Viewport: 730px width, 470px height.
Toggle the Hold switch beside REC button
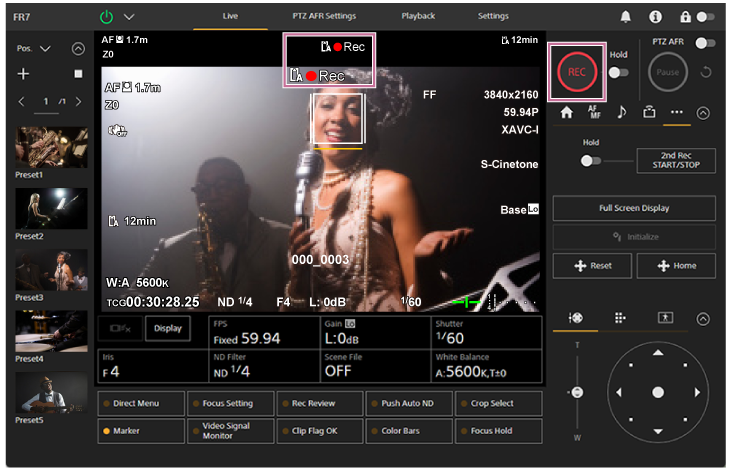click(x=618, y=72)
